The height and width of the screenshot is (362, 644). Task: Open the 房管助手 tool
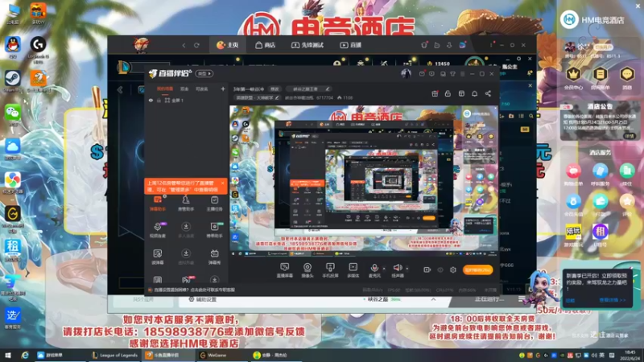click(186, 204)
